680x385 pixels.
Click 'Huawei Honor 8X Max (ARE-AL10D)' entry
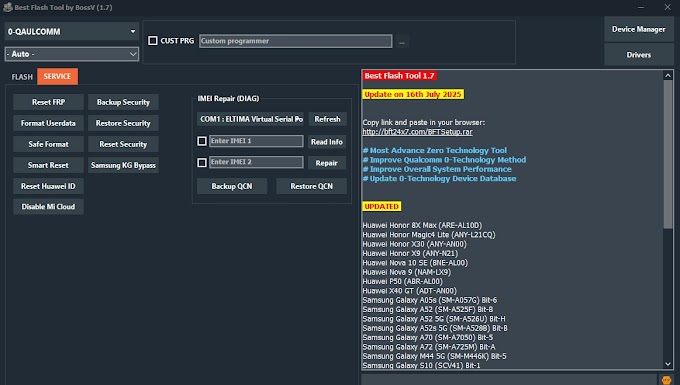pos(422,225)
